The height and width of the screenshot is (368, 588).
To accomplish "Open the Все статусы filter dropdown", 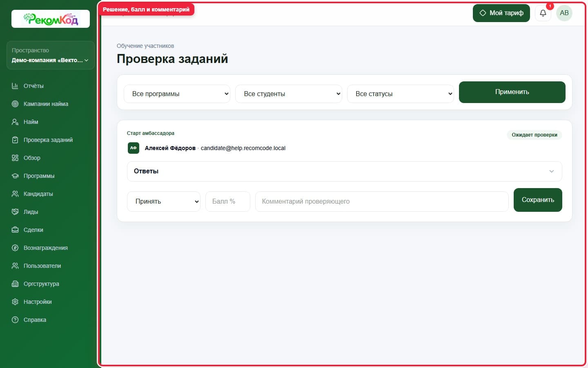I will pyautogui.click(x=401, y=94).
